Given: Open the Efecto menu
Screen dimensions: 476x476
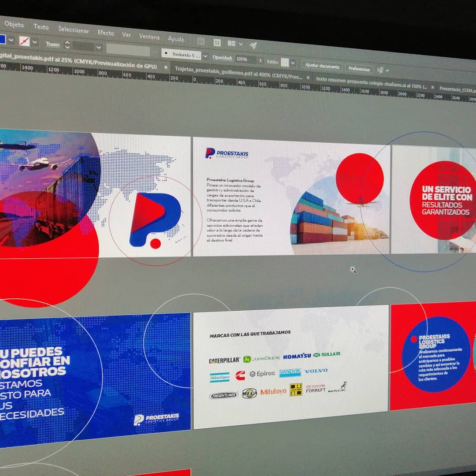Looking at the screenshot, I should pos(105,33).
